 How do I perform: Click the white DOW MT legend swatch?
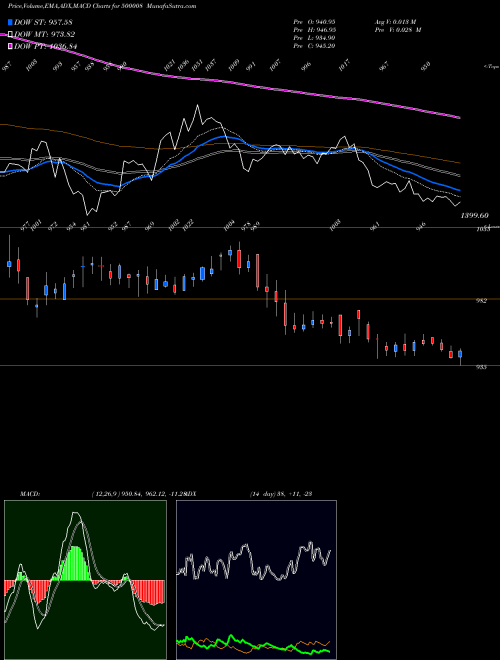click(x=11, y=34)
